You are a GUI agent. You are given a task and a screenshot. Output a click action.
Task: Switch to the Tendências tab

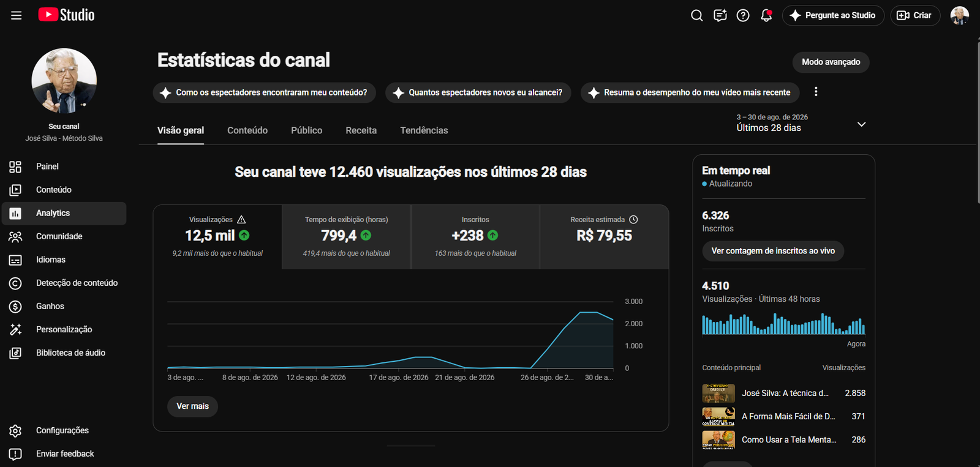424,130
